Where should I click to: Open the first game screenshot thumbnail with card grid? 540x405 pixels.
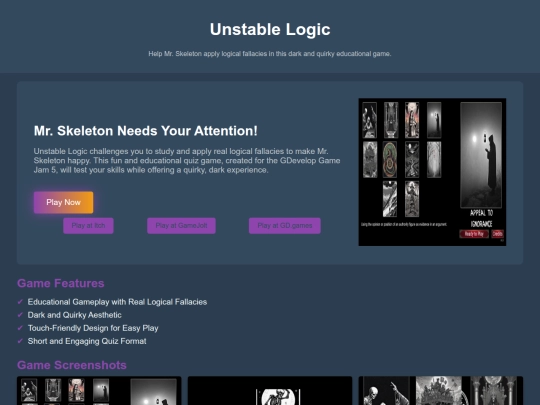pyautogui.click(x=99, y=391)
